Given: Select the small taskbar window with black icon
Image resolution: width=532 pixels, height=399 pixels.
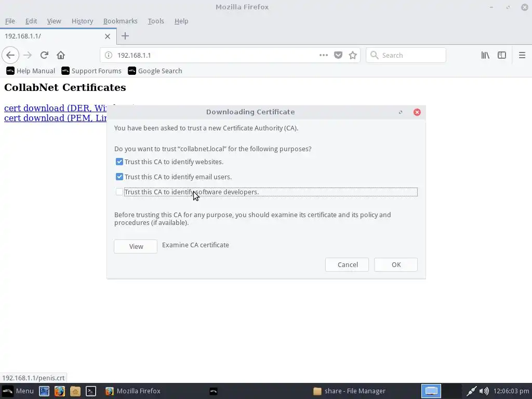Looking at the screenshot, I should 214,391.
